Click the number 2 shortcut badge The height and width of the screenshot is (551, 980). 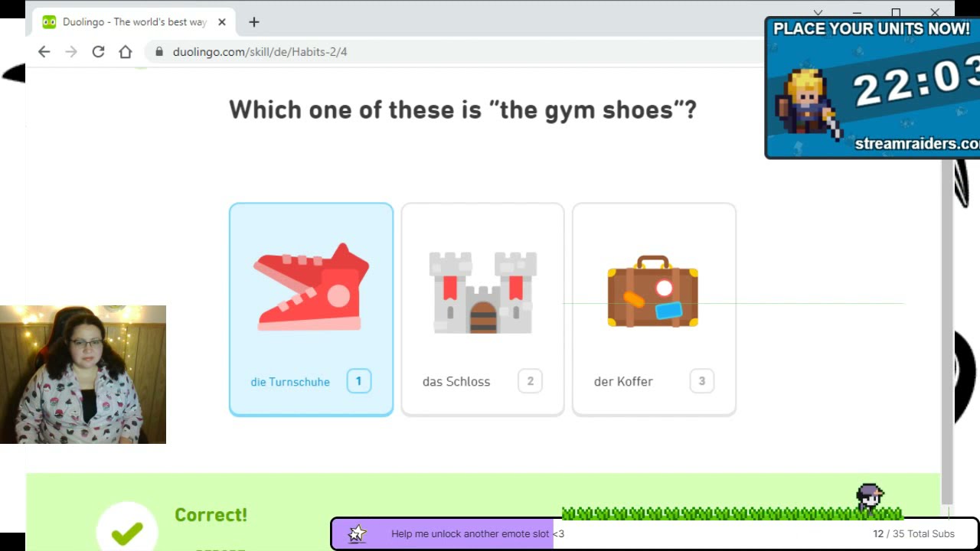point(530,381)
